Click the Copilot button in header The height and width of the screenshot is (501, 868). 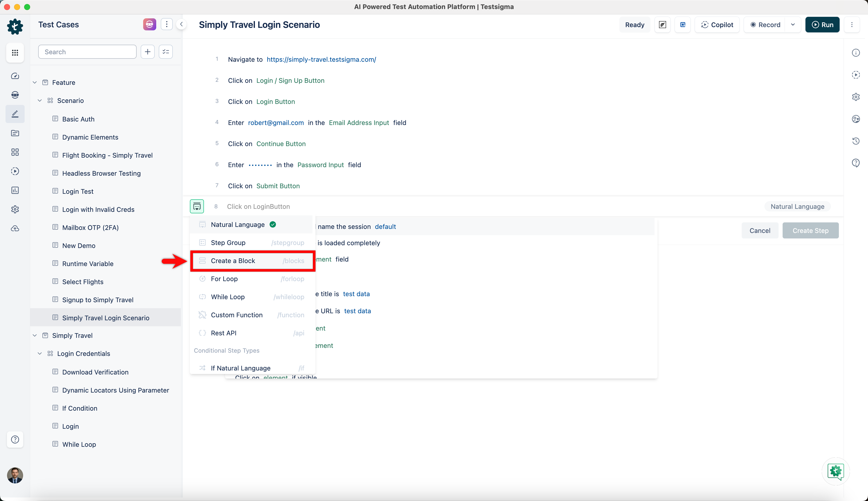point(717,25)
